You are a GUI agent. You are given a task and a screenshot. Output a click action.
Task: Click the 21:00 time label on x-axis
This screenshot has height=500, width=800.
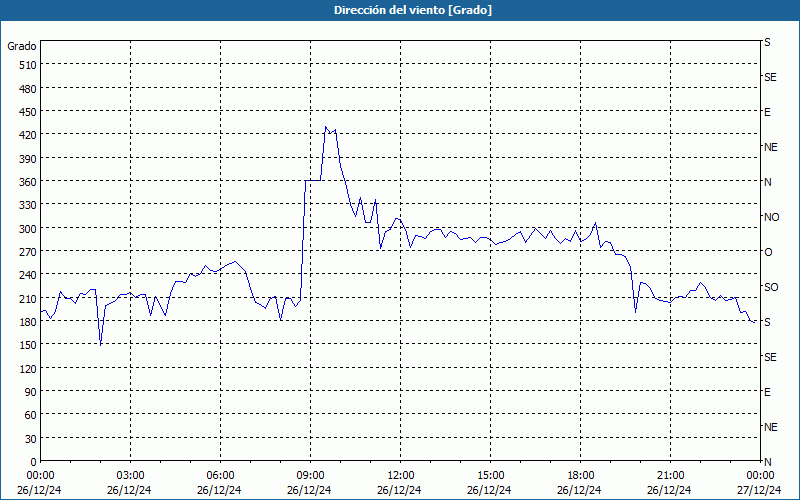[671, 476]
